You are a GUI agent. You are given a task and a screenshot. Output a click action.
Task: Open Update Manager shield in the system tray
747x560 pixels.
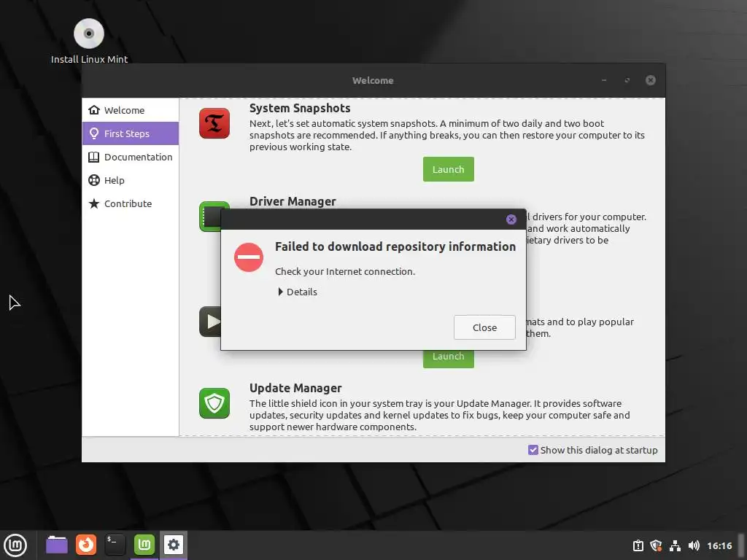click(x=656, y=545)
